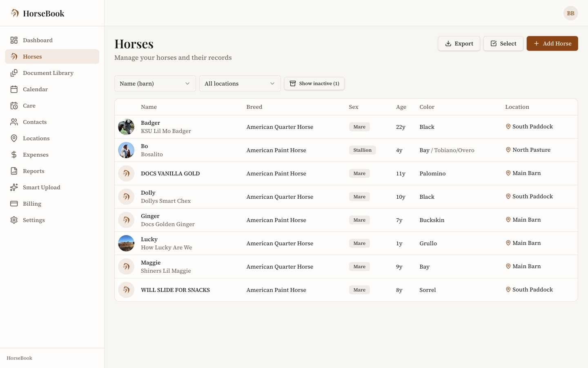Open Smart Upload from sidebar
The height and width of the screenshot is (368, 588).
(x=52, y=187)
